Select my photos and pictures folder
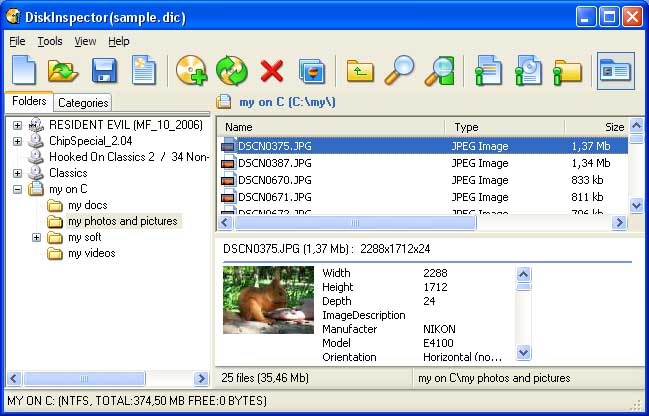The height and width of the screenshot is (416, 649). (x=123, y=221)
